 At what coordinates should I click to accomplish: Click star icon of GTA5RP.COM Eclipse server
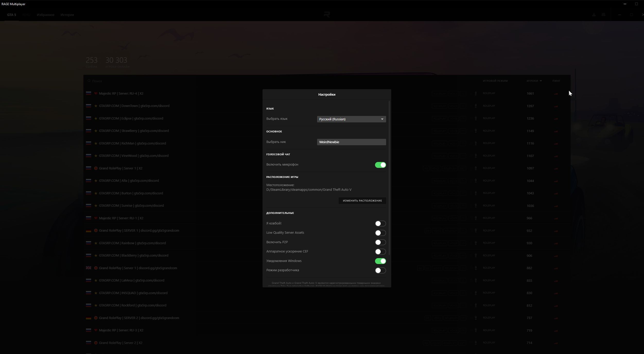96,118
